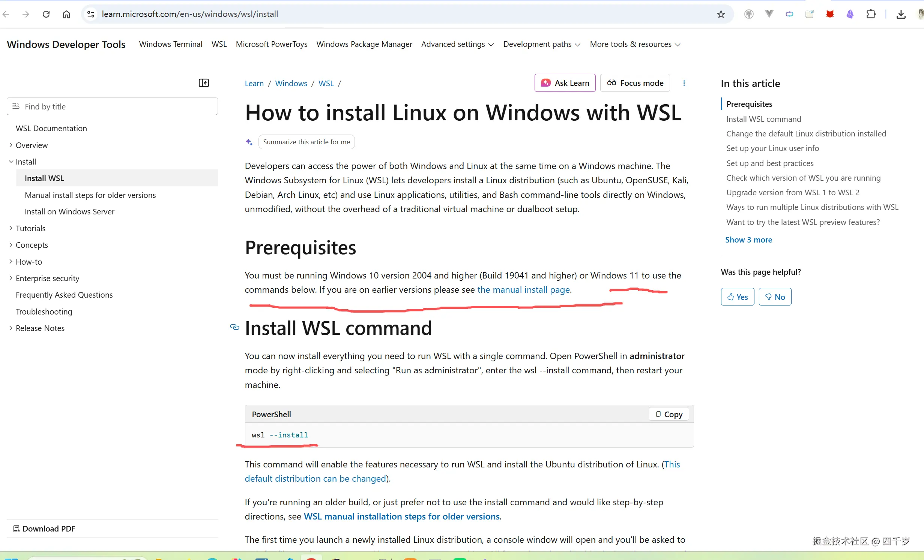Vote Yes for page helpful
The image size is (924, 560).
(x=737, y=297)
